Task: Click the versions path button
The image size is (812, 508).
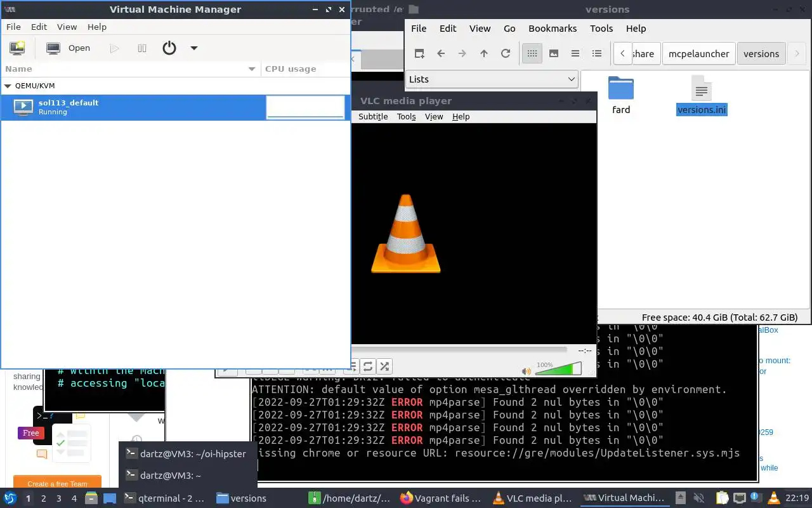Action: [761, 53]
